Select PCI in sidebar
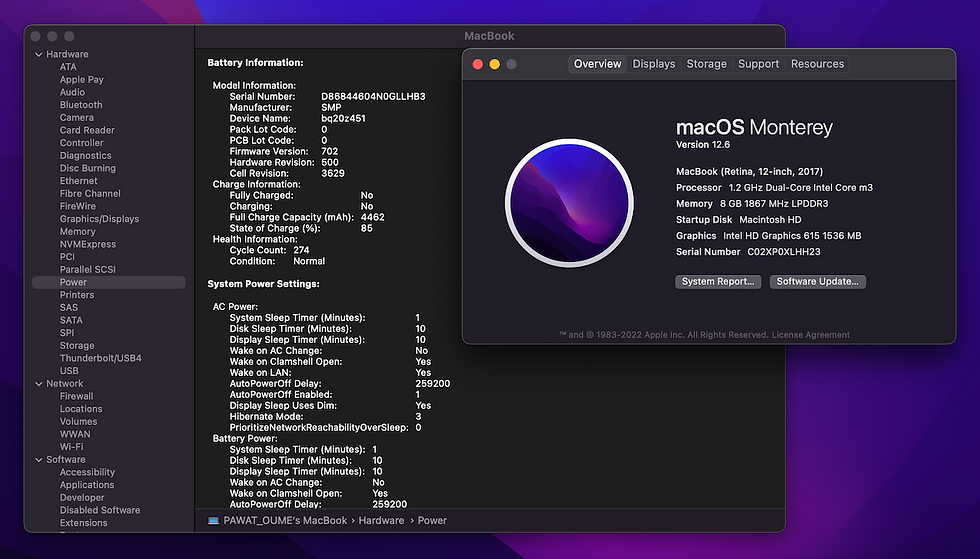Image resolution: width=980 pixels, height=559 pixels. 68,257
